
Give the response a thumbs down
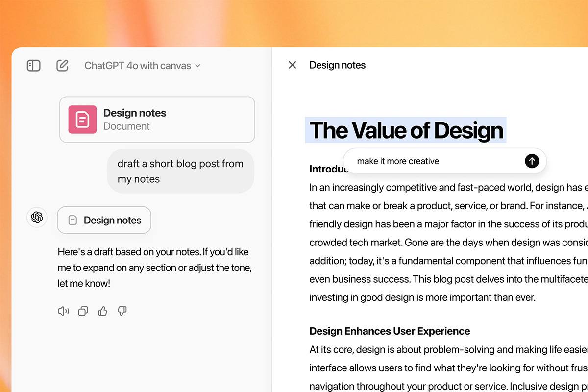click(x=122, y=311)
